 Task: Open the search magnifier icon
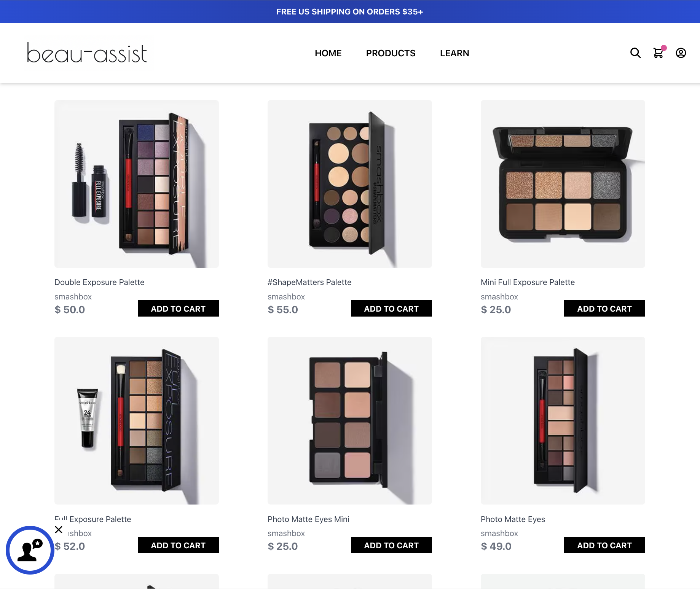click(x=635, y=53)
